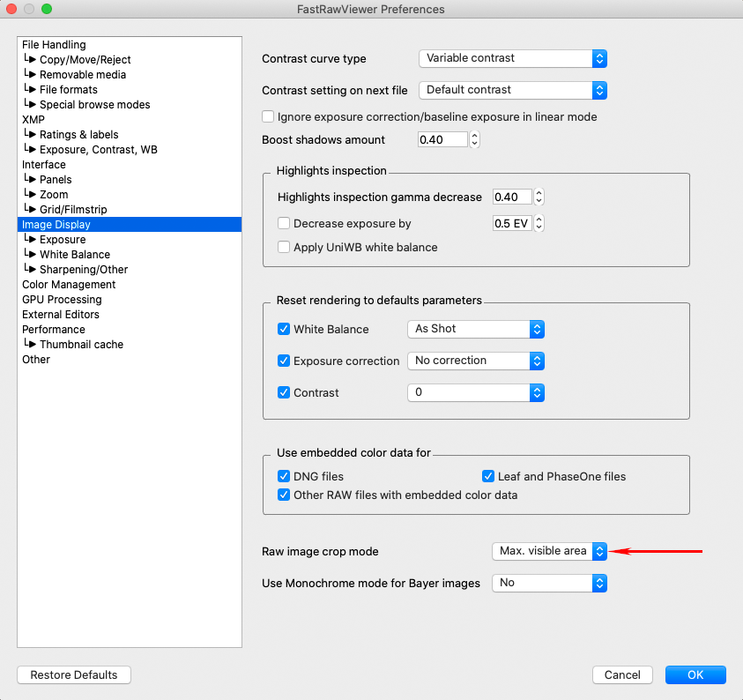The width and height of the screenshot is (743, 700).
Task: Uncheck the DNG files checkbox
Action: [x=284, y=476]
